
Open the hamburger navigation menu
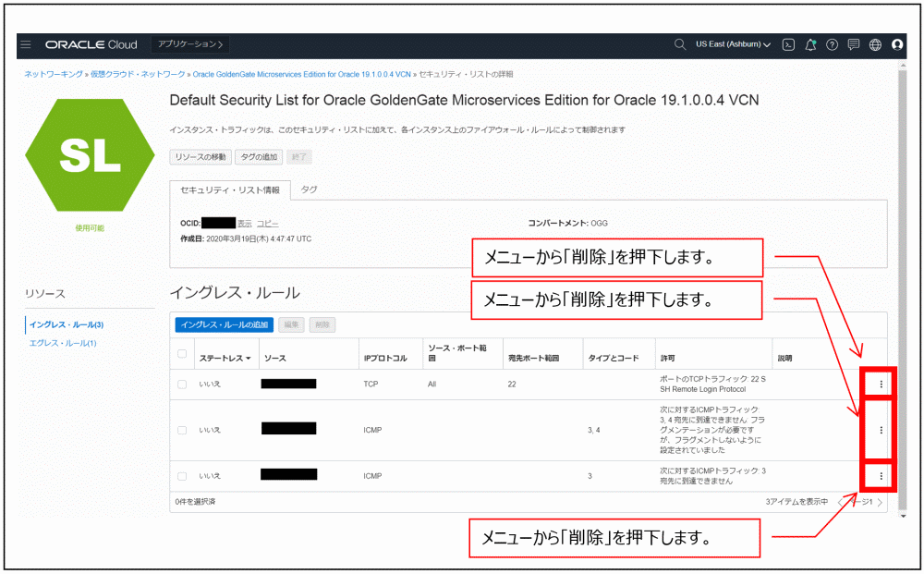(x=26, y=44)
